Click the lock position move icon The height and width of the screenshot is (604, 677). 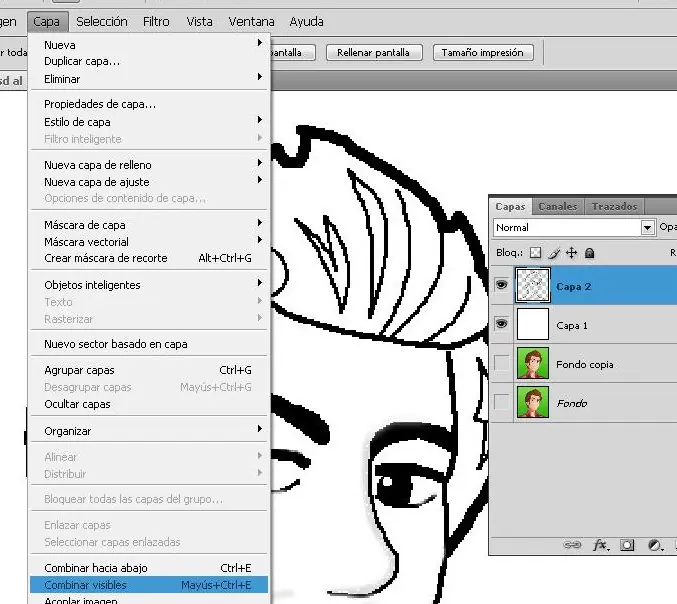572,253
